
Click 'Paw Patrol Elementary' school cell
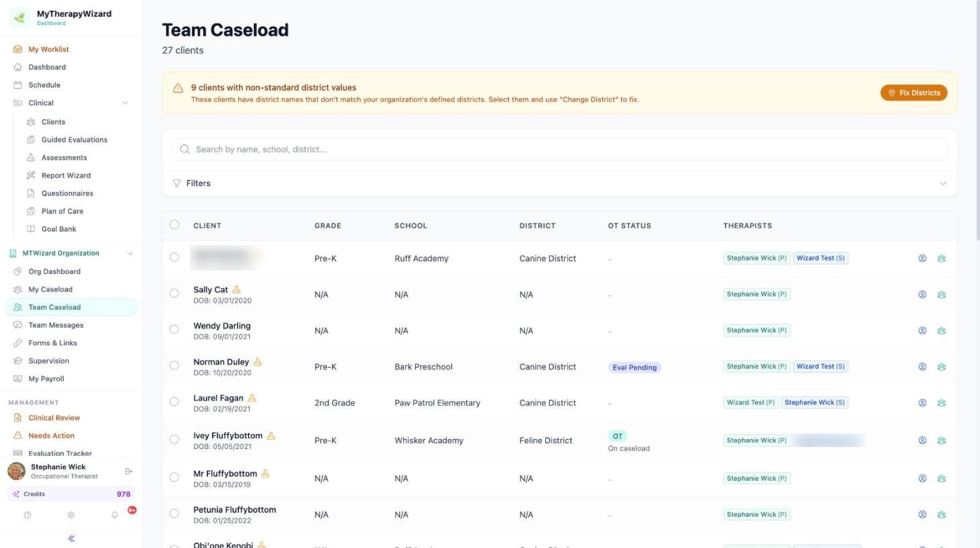point(437,403)
